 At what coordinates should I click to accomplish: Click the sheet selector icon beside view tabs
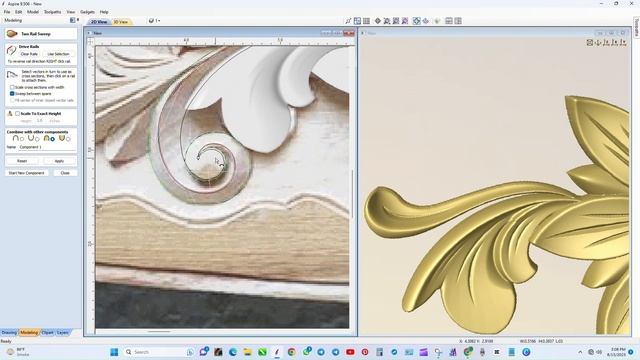point(151,21)
